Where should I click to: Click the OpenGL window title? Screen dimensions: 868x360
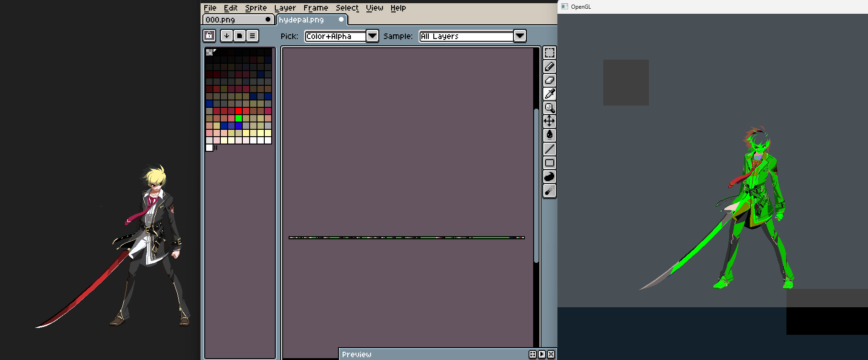(581, 6)
